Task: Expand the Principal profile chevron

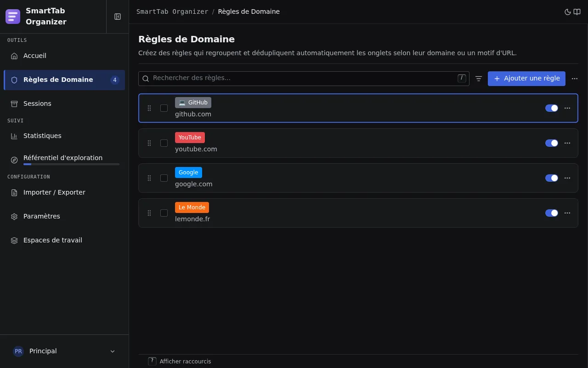Action: pos(113,351)
